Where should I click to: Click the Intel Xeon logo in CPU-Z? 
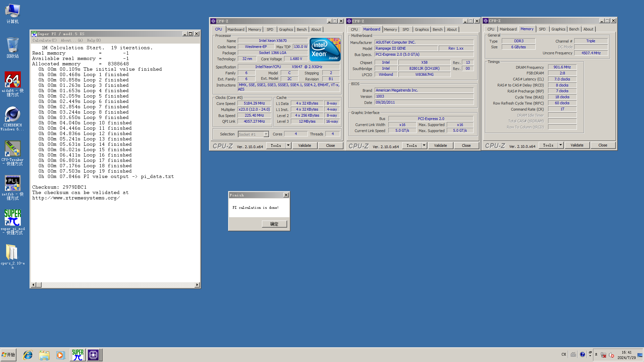tap(325, 50)
